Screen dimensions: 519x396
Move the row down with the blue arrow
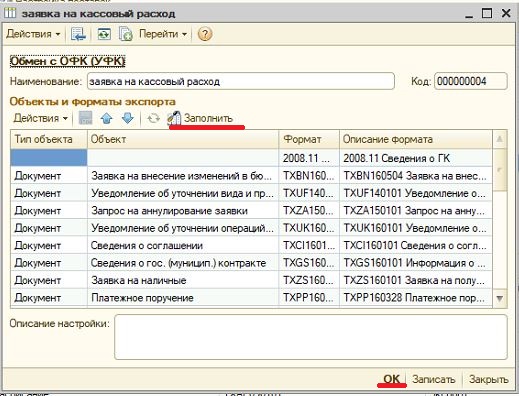(128, 118)
